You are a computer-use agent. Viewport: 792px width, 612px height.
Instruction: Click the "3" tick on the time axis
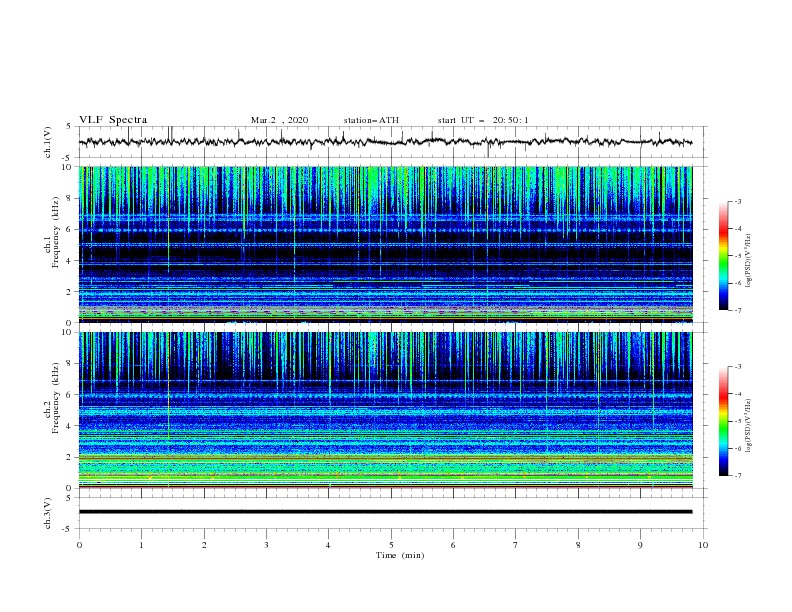pyautogui.click(x=266, y=545)
